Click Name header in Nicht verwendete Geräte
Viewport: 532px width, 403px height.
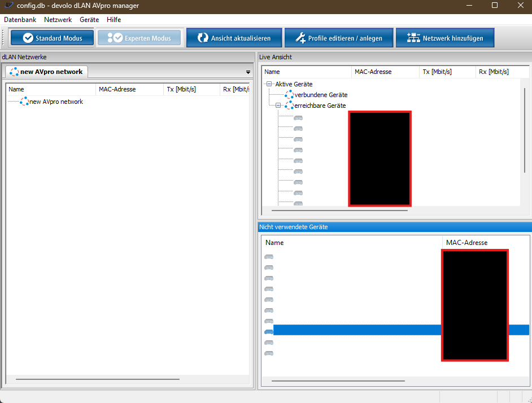pyautogui.click(x=352, y=243)
